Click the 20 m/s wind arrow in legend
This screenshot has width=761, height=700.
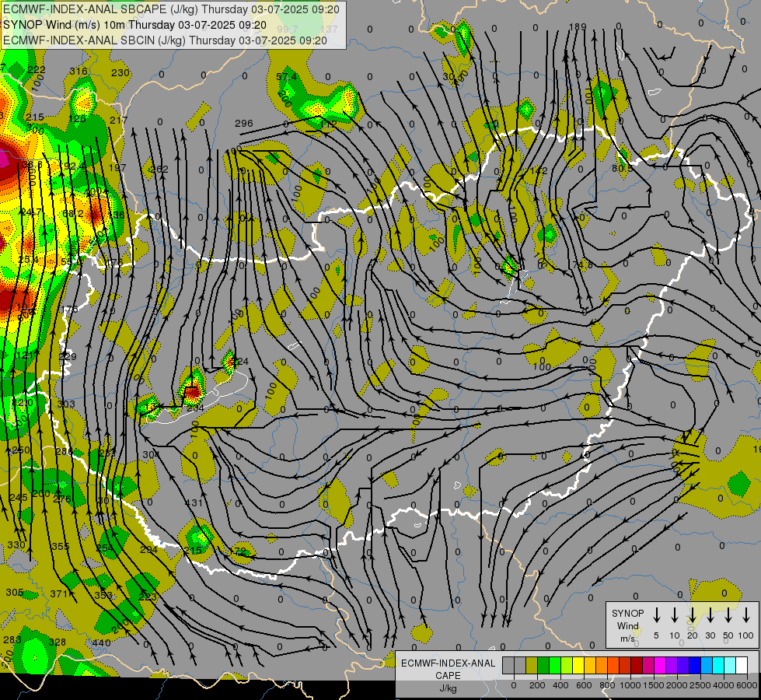(692, 615)
